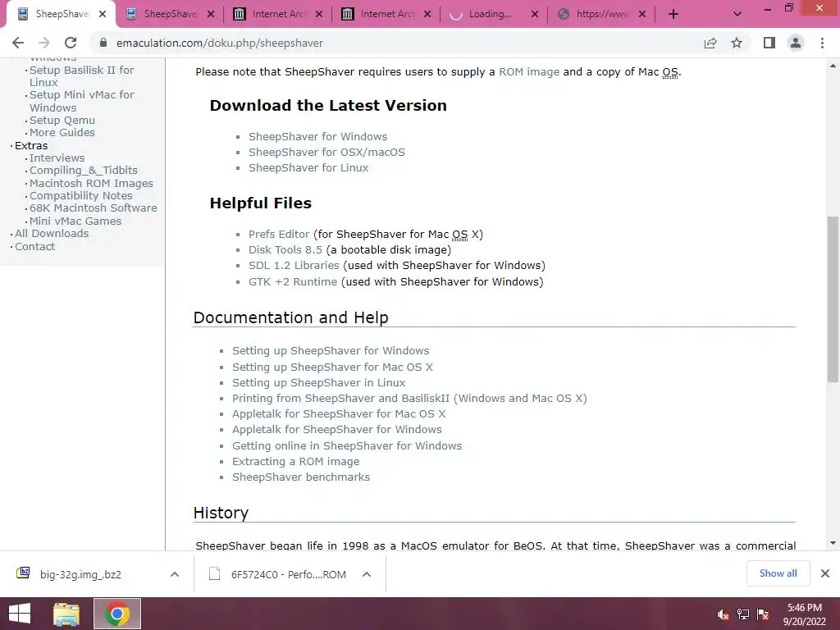Viewport: 840px width, 630px height.
Task: Open File Explorer from the taskbar
Action: tap(66, 614)
